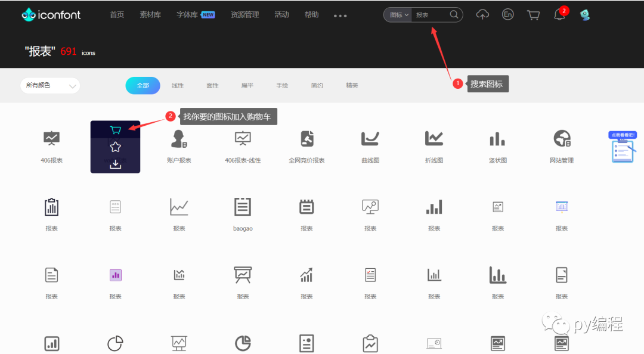Screen dimensions: 644x354
Task: Click the iconfont logo
Action: pos(51,15)
